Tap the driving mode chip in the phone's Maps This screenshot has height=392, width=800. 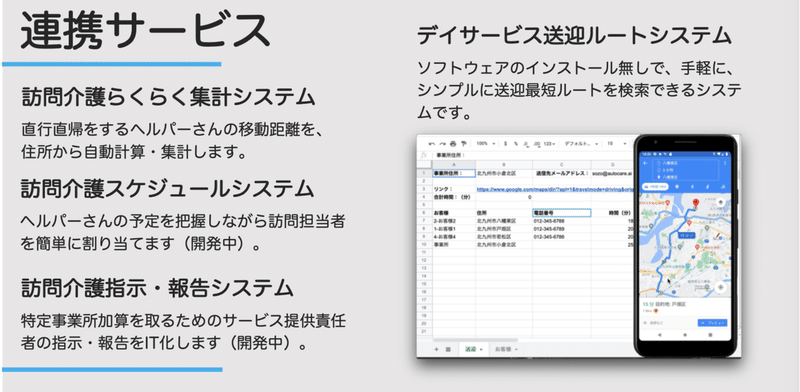click(x=656, y=187)
